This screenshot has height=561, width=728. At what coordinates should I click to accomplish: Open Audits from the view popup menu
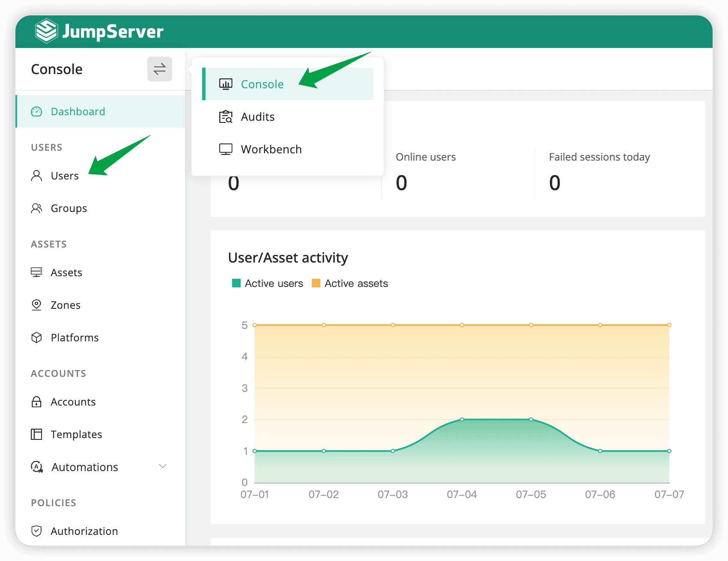(257, 117)
